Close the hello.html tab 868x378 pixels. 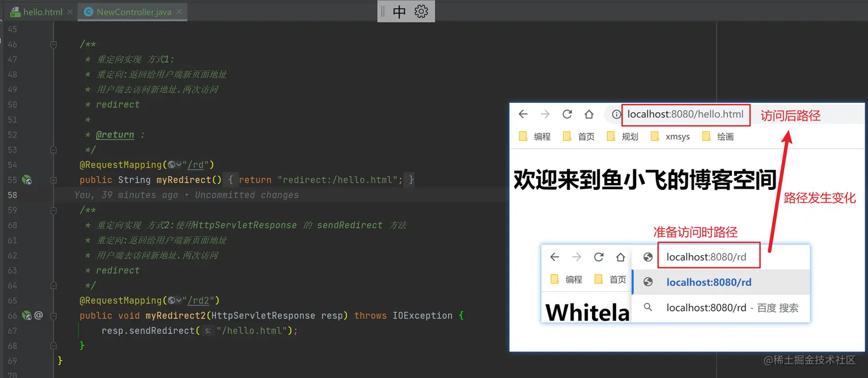69,12
